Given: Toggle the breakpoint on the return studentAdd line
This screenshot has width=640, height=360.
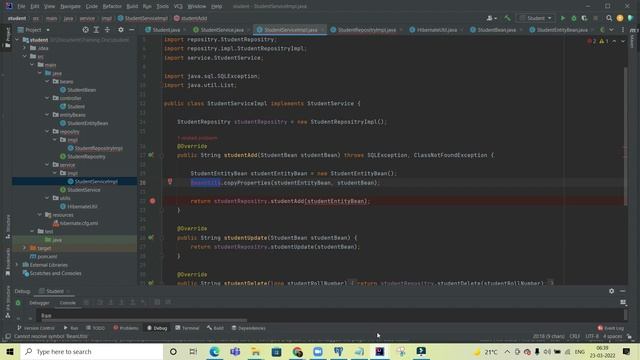Looking at the screenshot, I should pyautogui.click(x=152, y=201).
